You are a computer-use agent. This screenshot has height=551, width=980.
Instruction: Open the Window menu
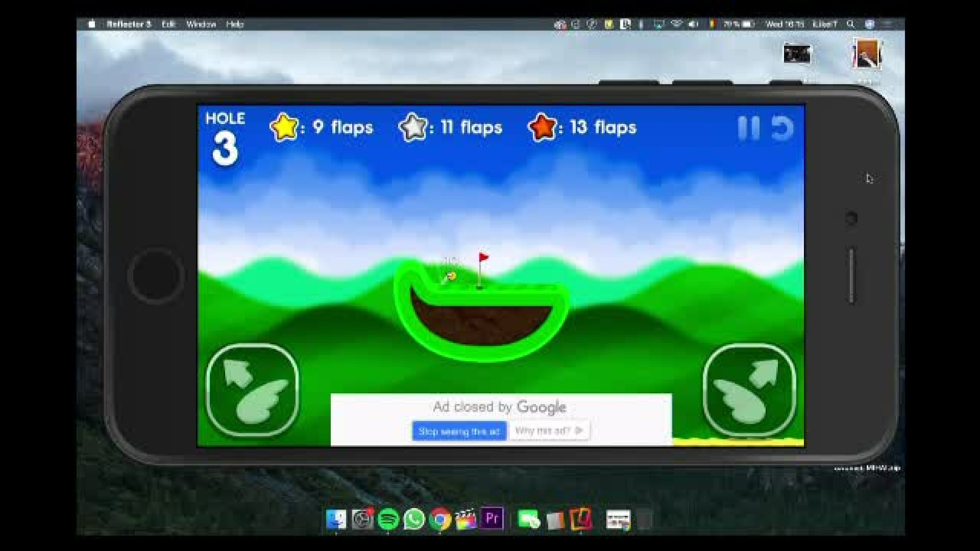[201, 24]
